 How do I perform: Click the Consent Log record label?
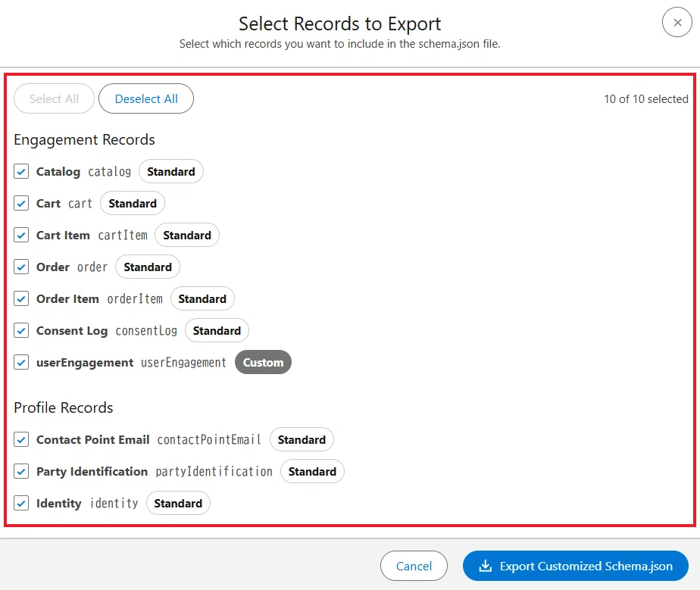coord(72,331)
